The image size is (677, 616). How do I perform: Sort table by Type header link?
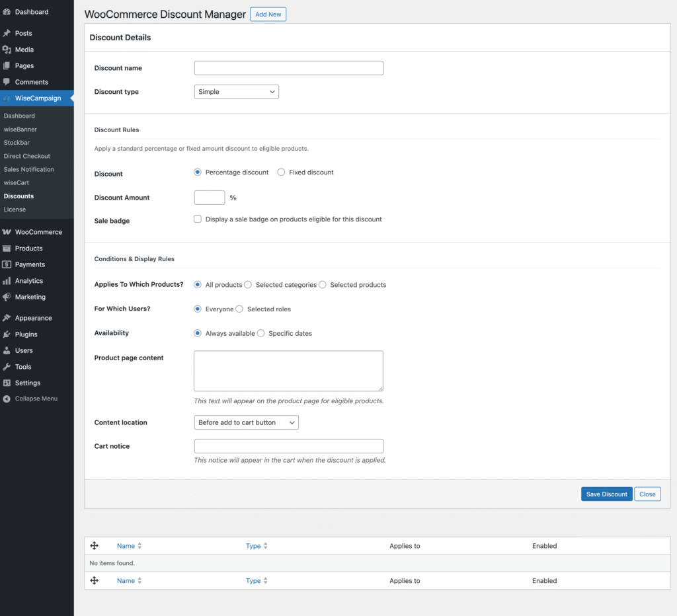coord(253,546)
